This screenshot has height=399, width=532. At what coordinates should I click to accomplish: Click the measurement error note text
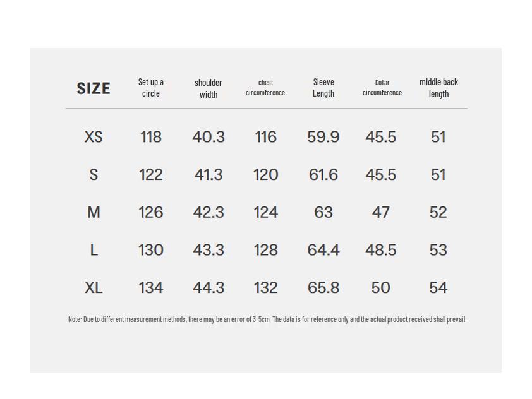pyautogui.click(x=267, y=319)
